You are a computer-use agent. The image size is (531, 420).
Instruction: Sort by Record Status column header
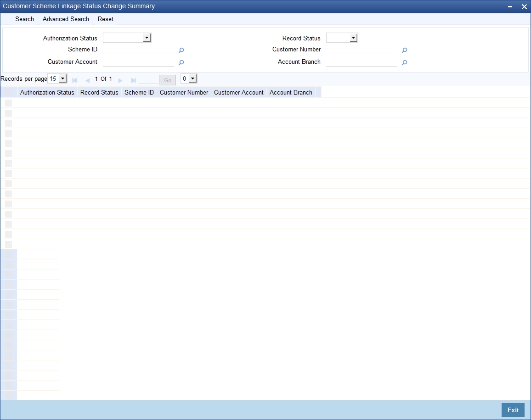point(99,92)
